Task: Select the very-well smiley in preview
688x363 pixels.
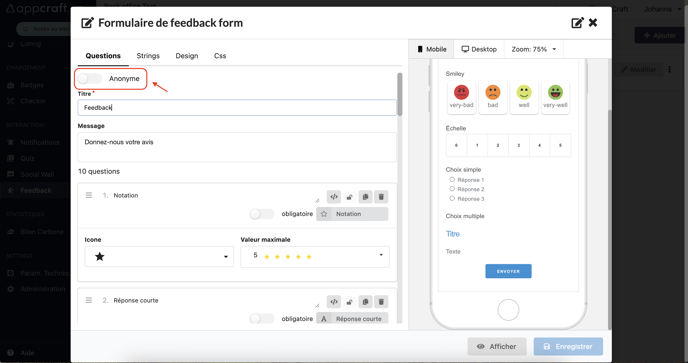Action: [555, 97]
